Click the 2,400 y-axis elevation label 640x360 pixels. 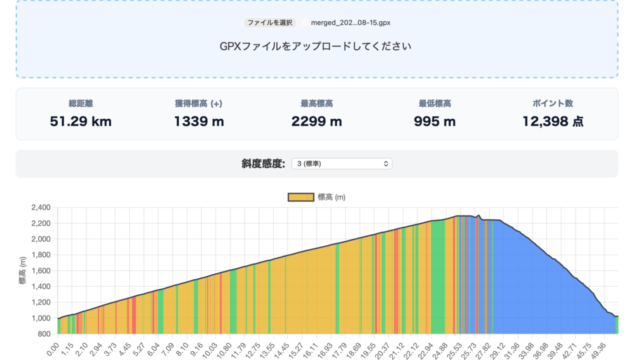pos(41,207)
